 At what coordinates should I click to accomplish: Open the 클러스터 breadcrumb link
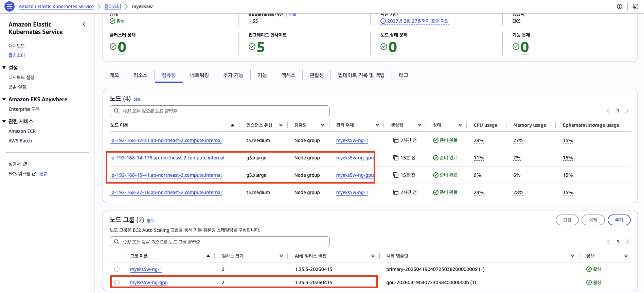[113, 6]
